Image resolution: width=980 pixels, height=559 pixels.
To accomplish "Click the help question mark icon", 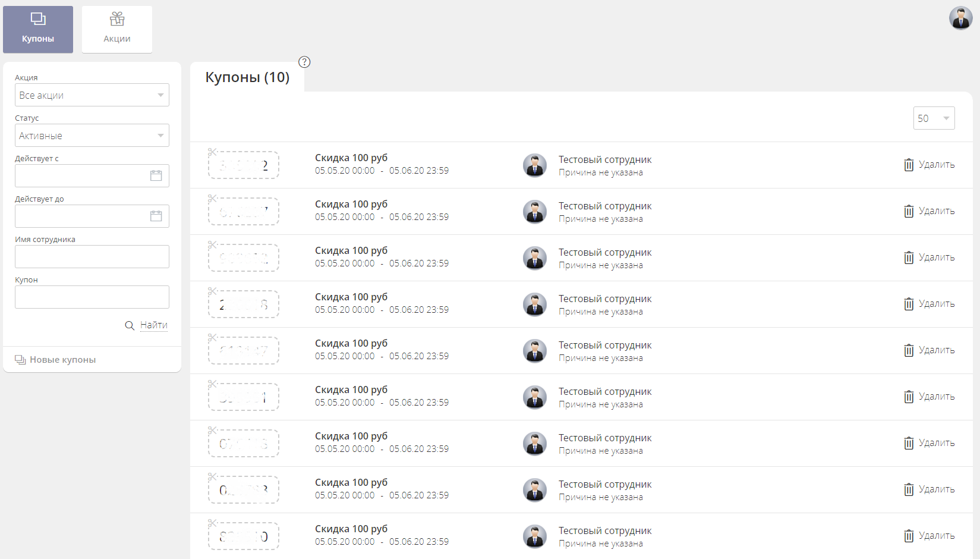I will 304,62.
